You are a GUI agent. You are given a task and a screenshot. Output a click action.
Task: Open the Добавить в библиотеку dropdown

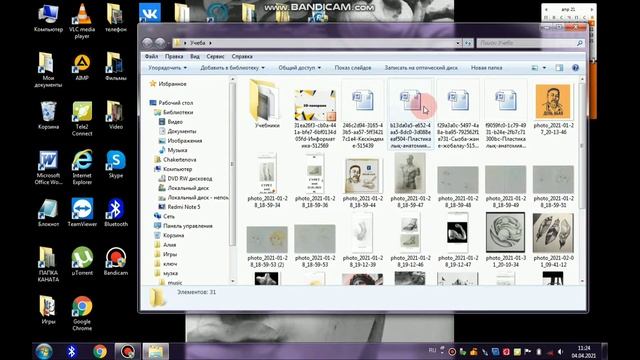tap(232, 68)
